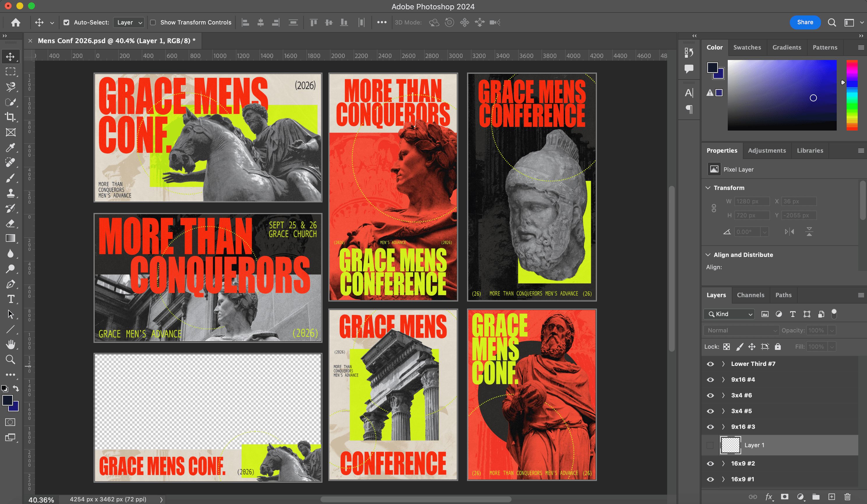The height and width of the screenshot is (504, 867).
Task: Click the Share button
Action: coord(805,22)
